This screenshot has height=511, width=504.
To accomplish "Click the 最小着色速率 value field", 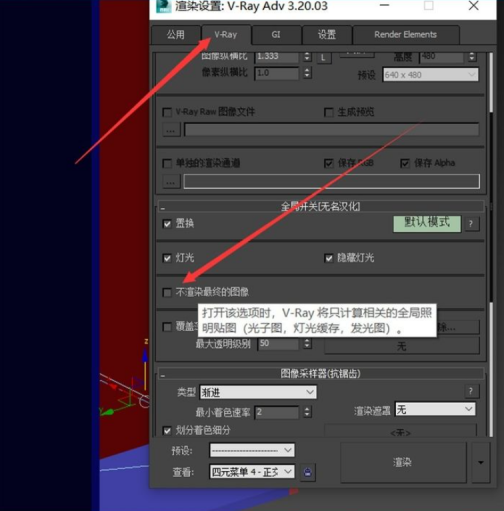I will click(277, 412).
